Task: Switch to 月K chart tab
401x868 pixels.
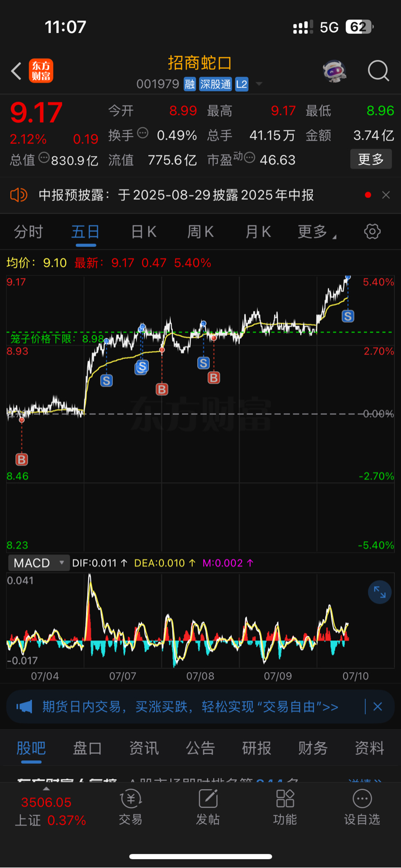Action: 258,232
